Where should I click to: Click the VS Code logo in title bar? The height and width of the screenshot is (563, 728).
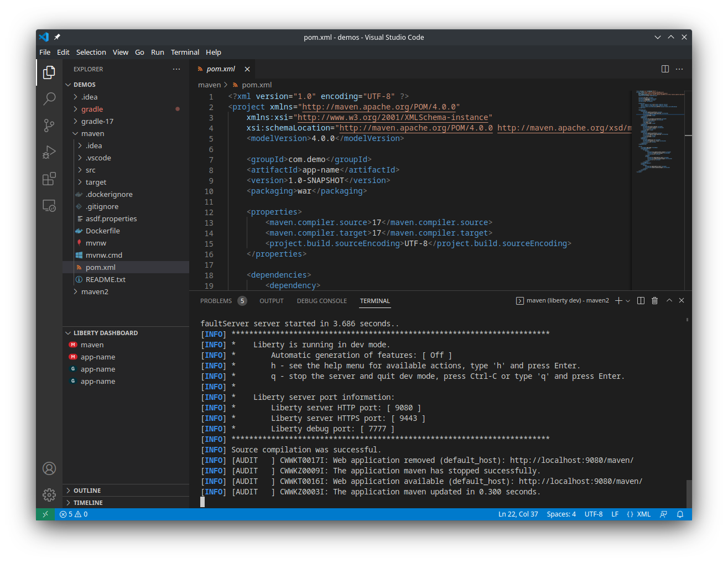[44, 37]
